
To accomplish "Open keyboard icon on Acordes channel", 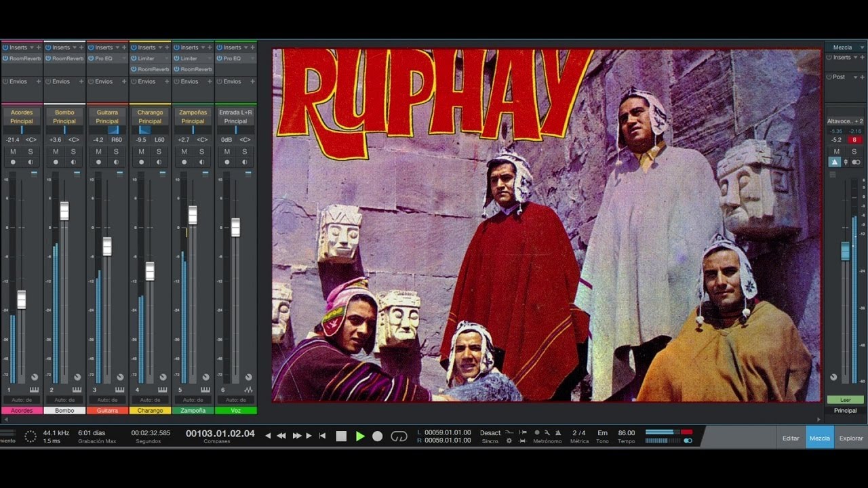I will (34, 390).
